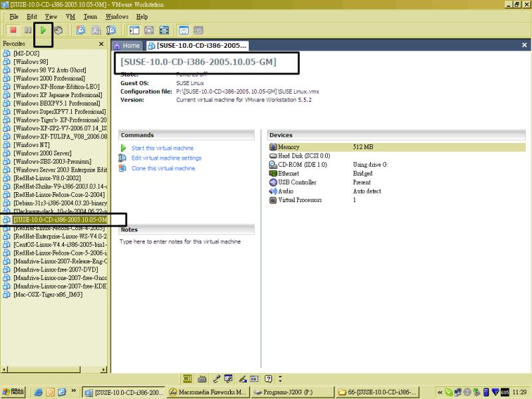The image size is (532, 399).
Task: Click Start this virtual machine link
Action: (x=162, y=148)
